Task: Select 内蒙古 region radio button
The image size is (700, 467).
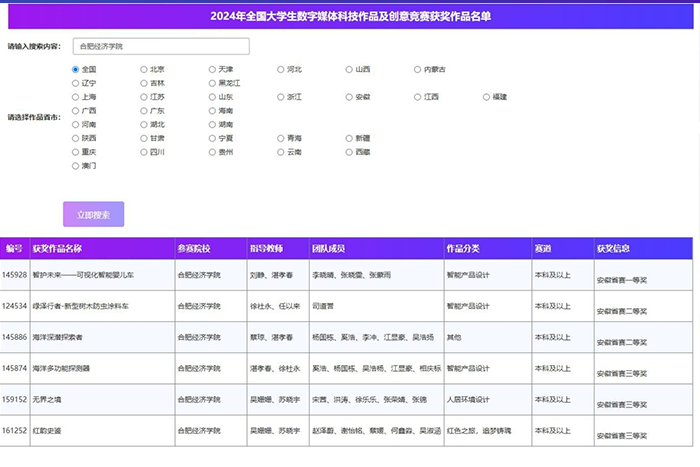Action: tap(418, 70)
